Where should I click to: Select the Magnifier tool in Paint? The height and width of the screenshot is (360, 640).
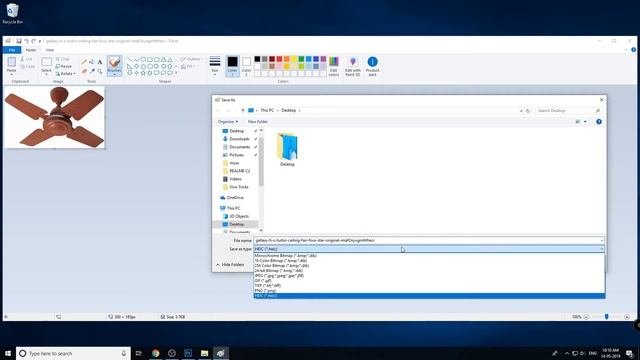100,71
